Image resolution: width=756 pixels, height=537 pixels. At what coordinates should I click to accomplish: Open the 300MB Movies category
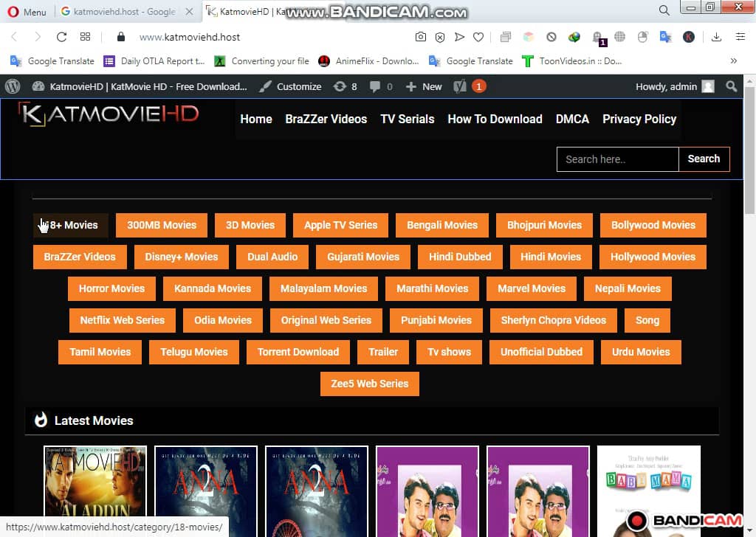click(162, 225)
